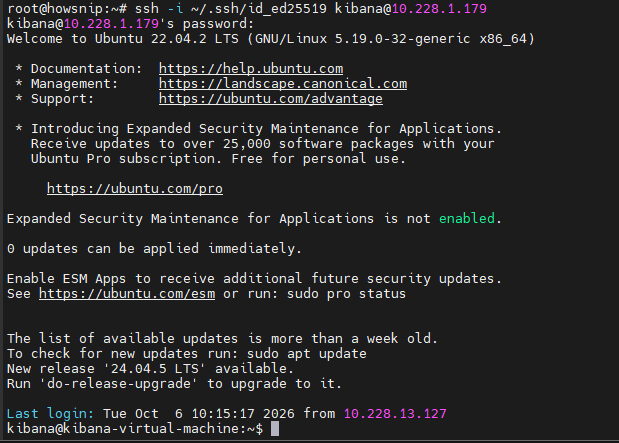Click the last login IP 10.228.13.127
The width and height of the screenshot is (619, 443).
pos(395,413)
